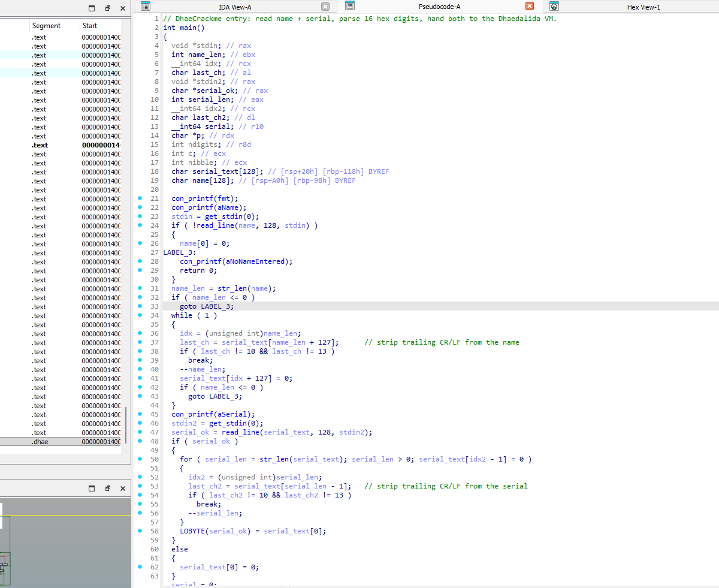
Task: Toggle breakpoint dot on line 21
Action: 140,198
